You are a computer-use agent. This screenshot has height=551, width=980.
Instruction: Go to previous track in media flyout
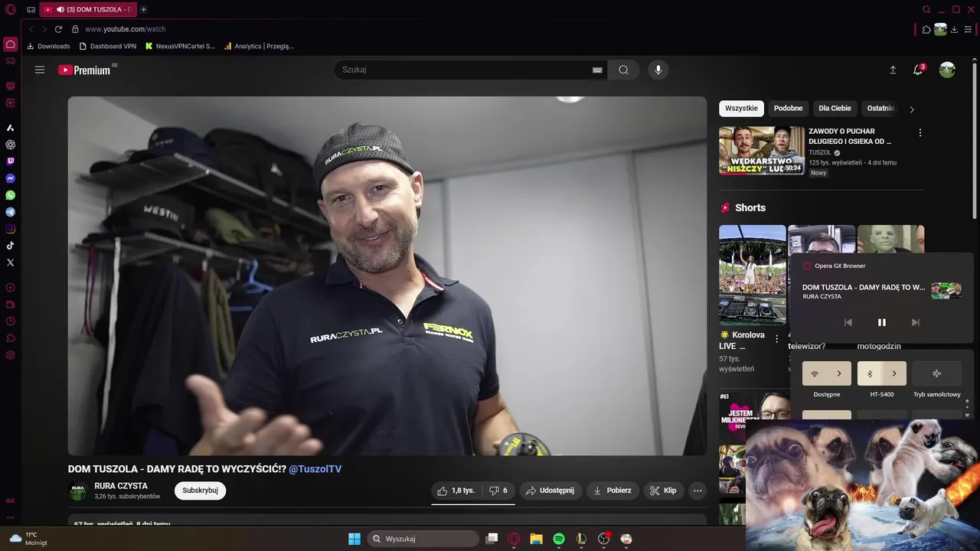[848, 322]
